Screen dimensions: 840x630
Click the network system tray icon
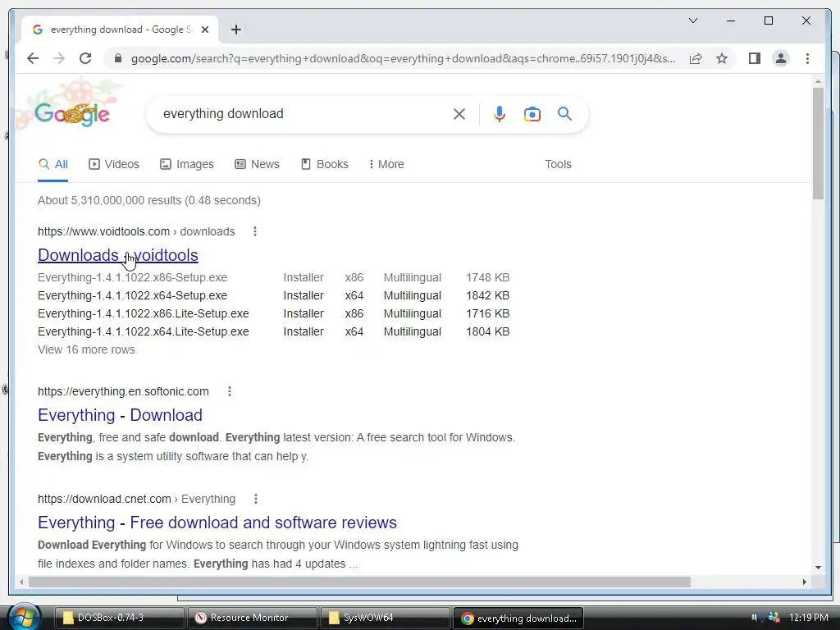(x=774, y=617)
